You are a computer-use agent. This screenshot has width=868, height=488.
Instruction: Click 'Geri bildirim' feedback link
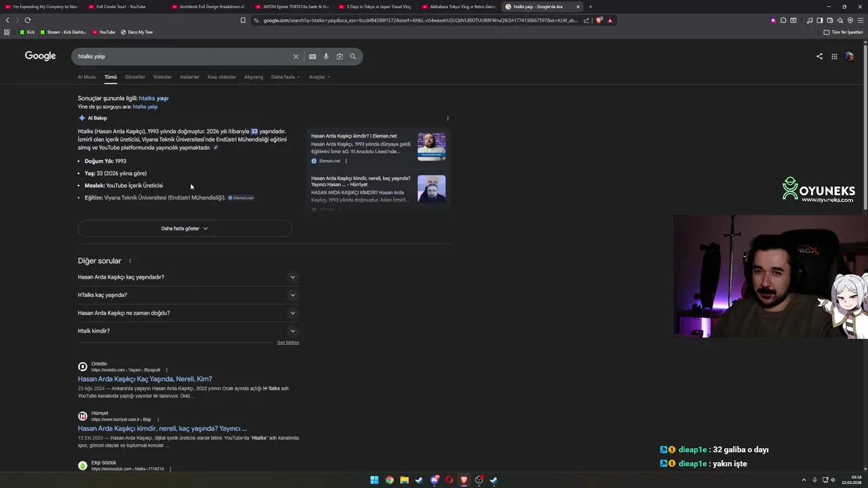pos(288,342)
